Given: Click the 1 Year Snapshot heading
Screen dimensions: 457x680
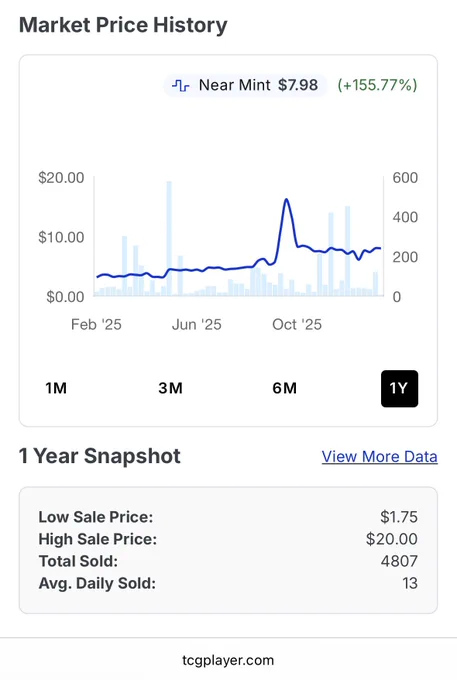Looking at the screenshot, I should pyautogui.click(x=100, y=456).
